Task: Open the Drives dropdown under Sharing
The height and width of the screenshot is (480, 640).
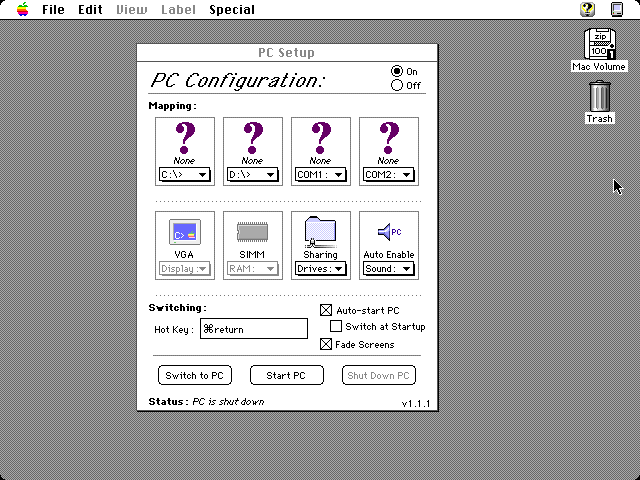Action: (320, 269)
